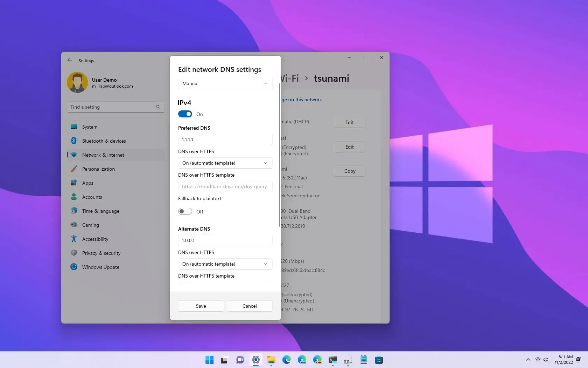Open Network & internet settings
The image size is (588, 368).
[103, 155]
